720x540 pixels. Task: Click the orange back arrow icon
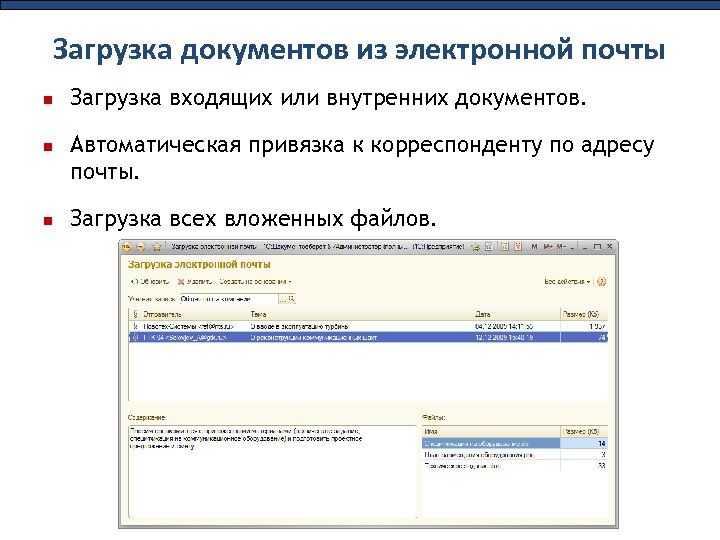click(141, 247)
